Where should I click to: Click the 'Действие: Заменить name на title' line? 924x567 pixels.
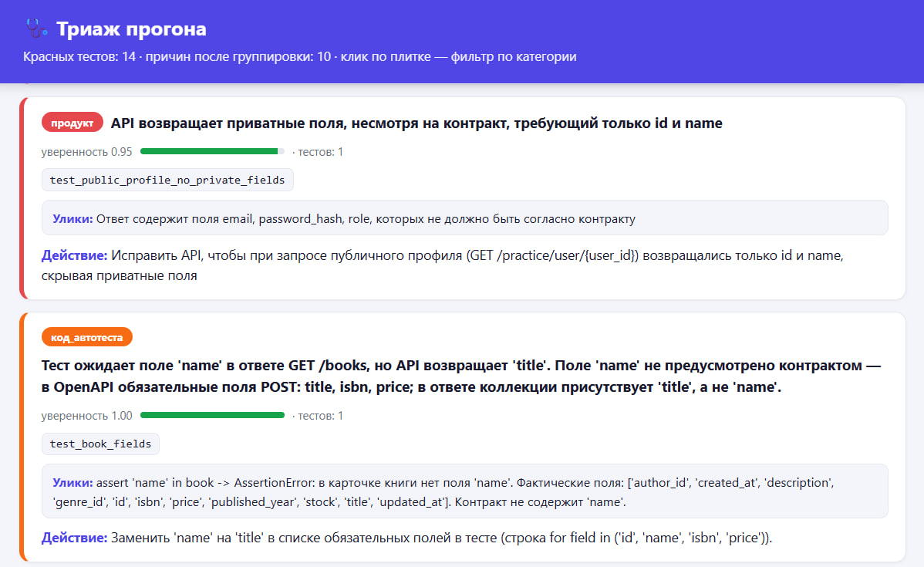click(x=406, y=538)
